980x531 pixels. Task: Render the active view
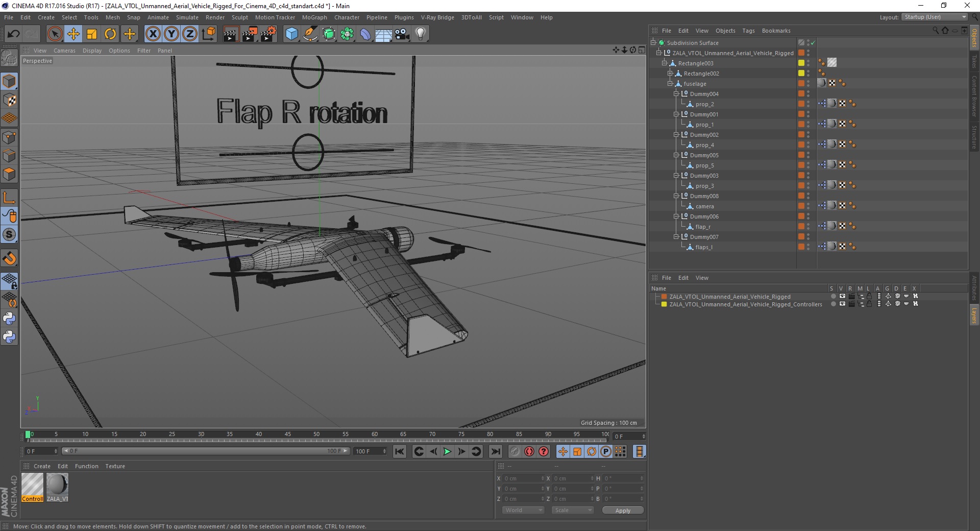tap(231, 34)
